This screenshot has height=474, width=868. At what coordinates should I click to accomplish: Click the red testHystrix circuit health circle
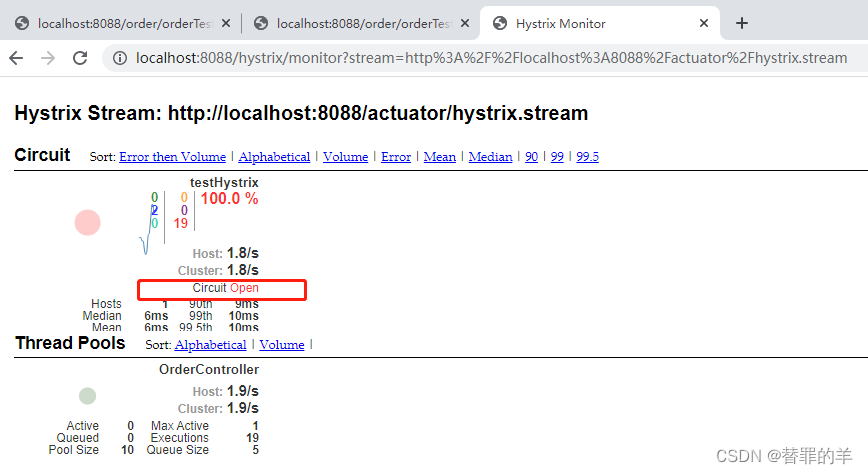pyautogui.click(x=87, y=223)
